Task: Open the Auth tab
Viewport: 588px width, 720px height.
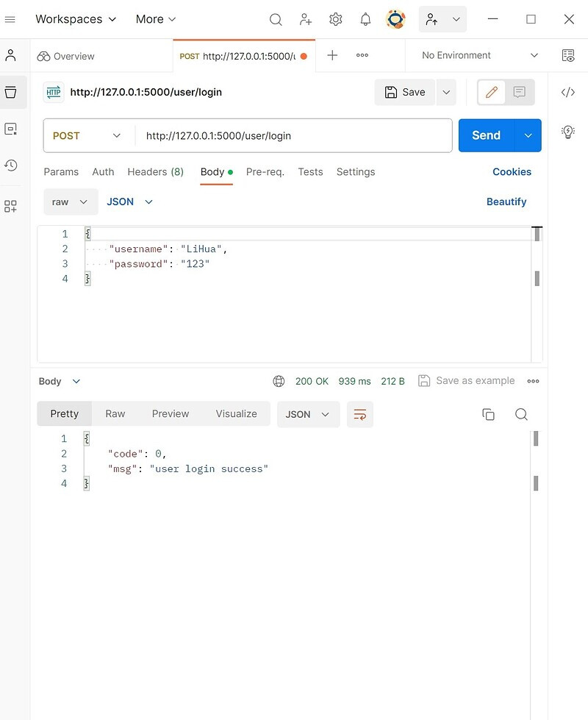Action: 103,172
